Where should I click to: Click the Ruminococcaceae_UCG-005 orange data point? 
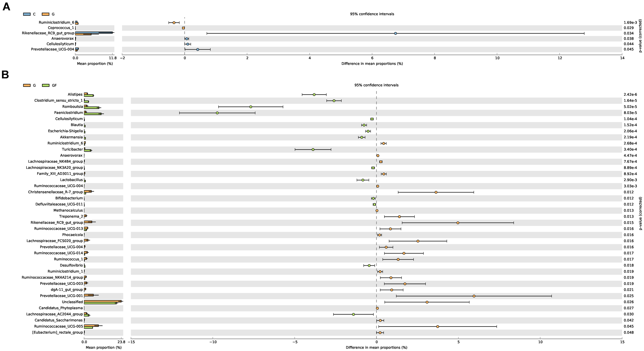438,327
